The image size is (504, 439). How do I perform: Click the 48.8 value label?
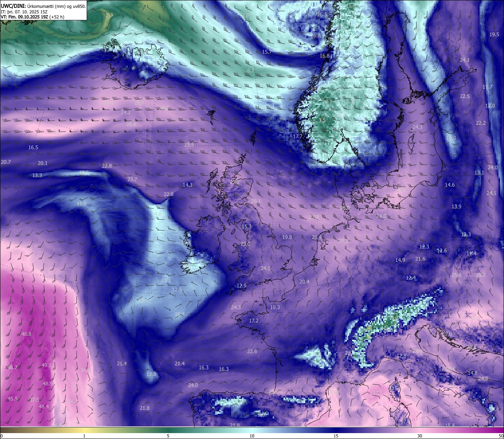(26, 334)
